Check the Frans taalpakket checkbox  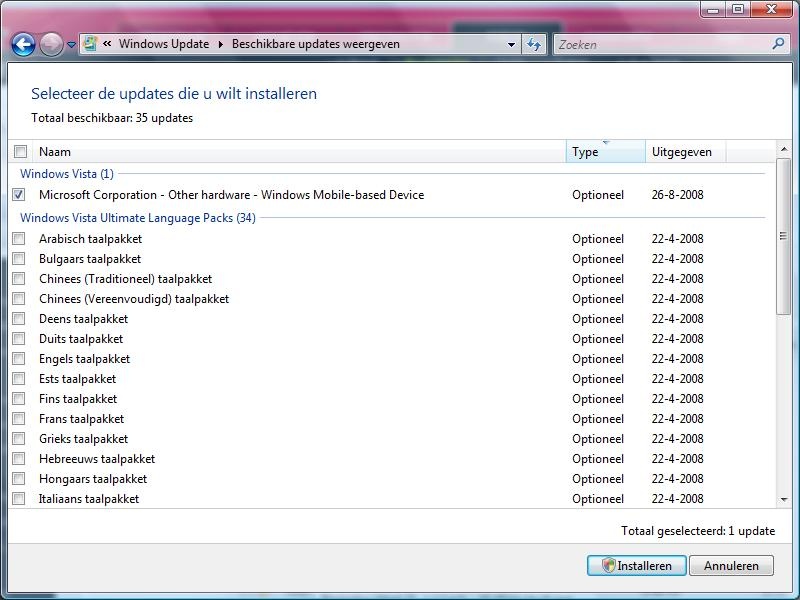[19, 419]
